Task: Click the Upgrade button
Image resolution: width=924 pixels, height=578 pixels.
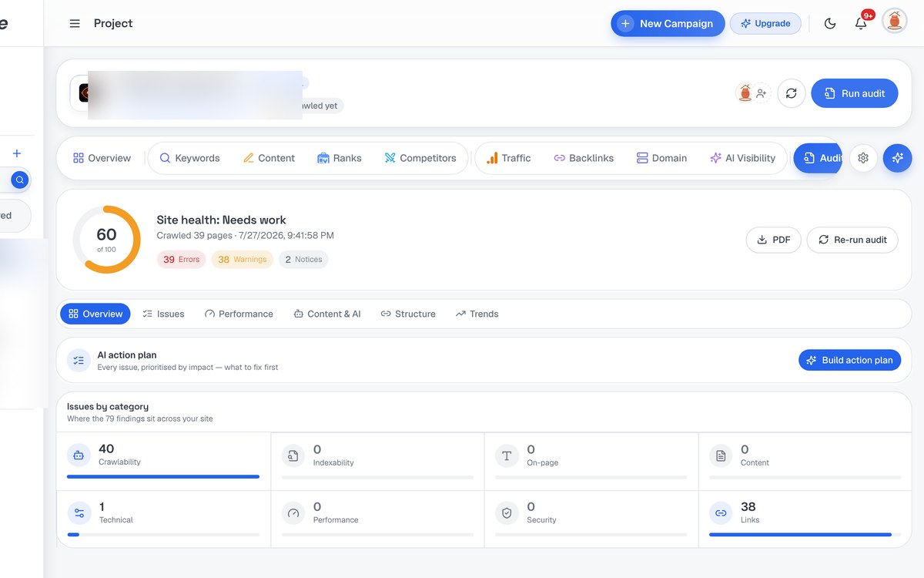Action: pyautogui.click(x=765, y=23)
